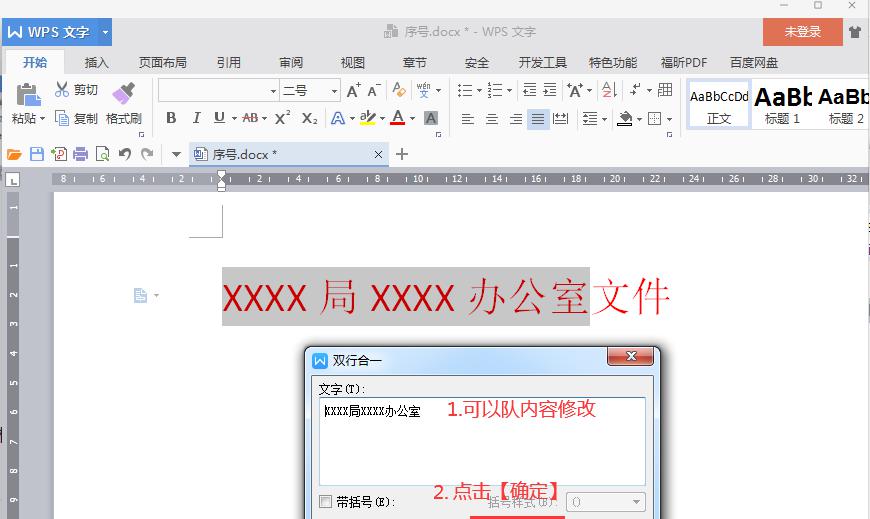
Task: Click the line spacing icon
Action: click(590, 119)
